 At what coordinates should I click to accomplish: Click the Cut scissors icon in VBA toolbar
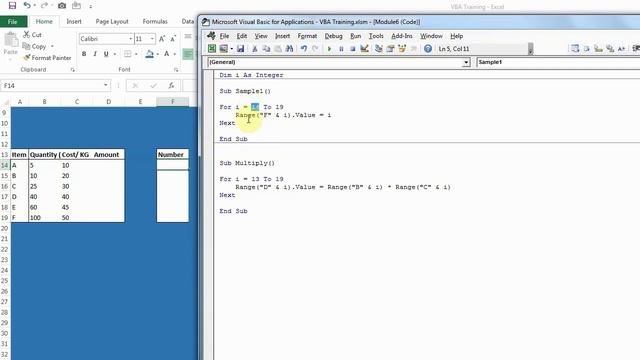tap(254, 49)
